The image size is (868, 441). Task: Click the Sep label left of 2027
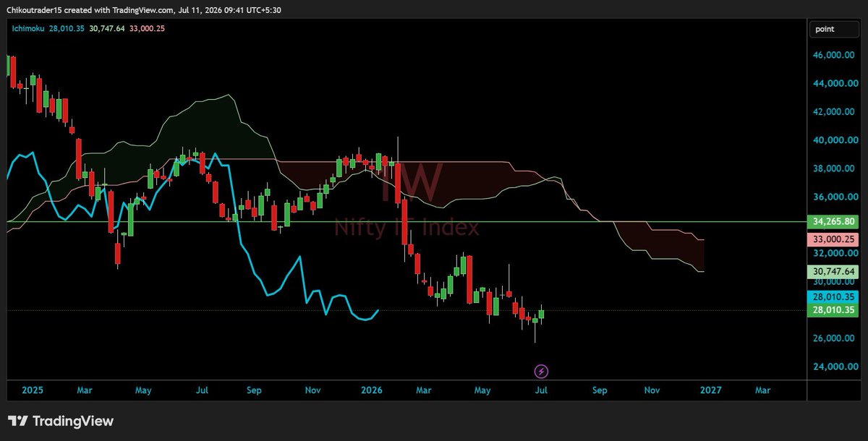coord(600,390)
